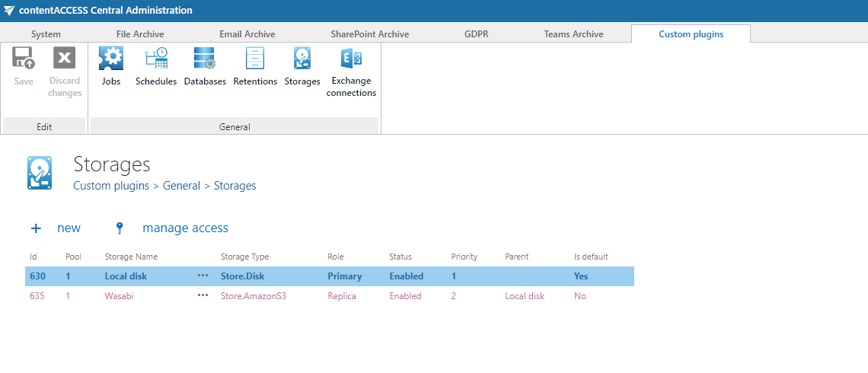Click General in the breadcrumb

[x=181, y=186]
